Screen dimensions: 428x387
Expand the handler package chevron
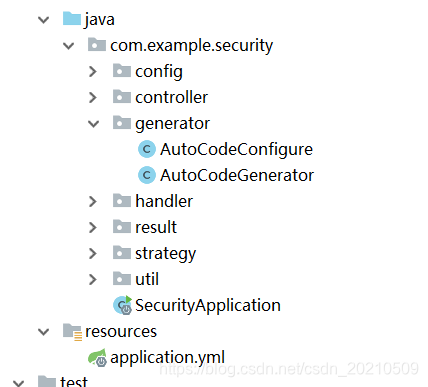tap(93, 201)
